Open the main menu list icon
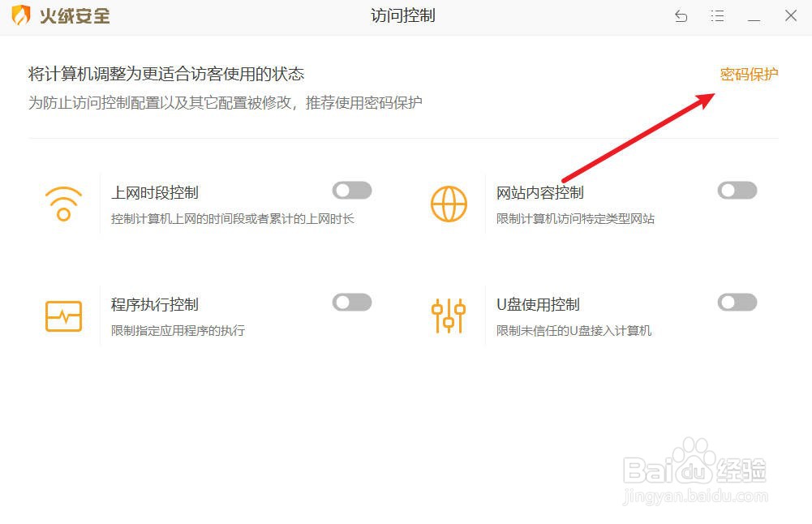The height and width of the screenshot is (524, 812). (x=717, y=16)
